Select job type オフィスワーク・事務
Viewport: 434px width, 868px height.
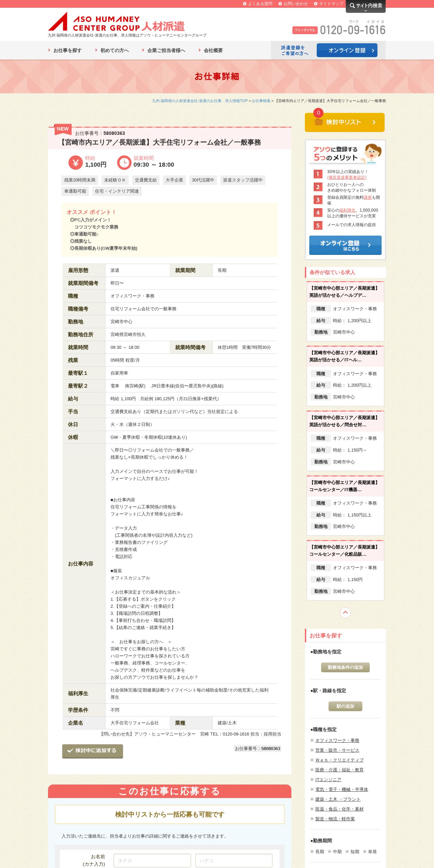coord(337,741)
